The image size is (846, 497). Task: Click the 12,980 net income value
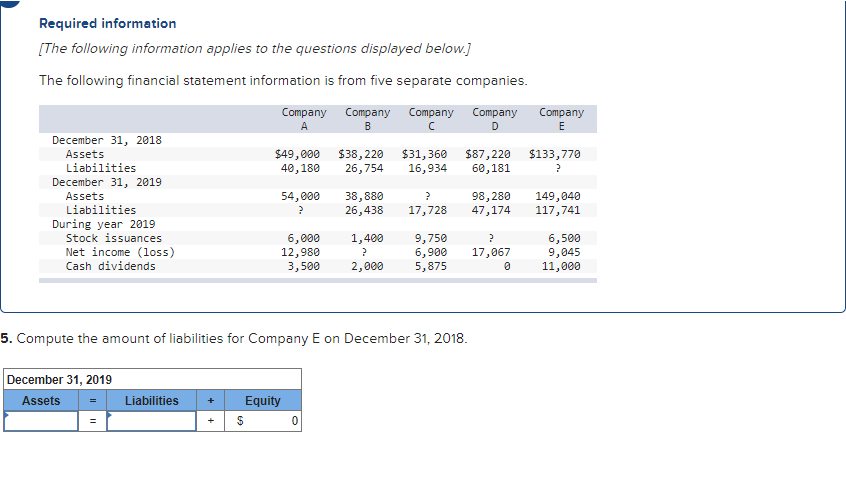click(x=300, y=253)
